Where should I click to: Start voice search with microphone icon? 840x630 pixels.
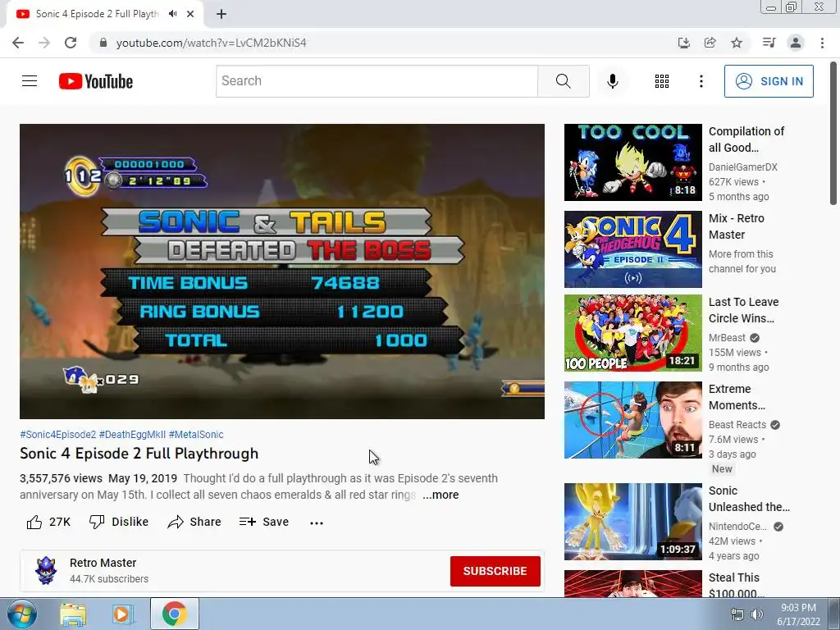[x=612, y=81]
